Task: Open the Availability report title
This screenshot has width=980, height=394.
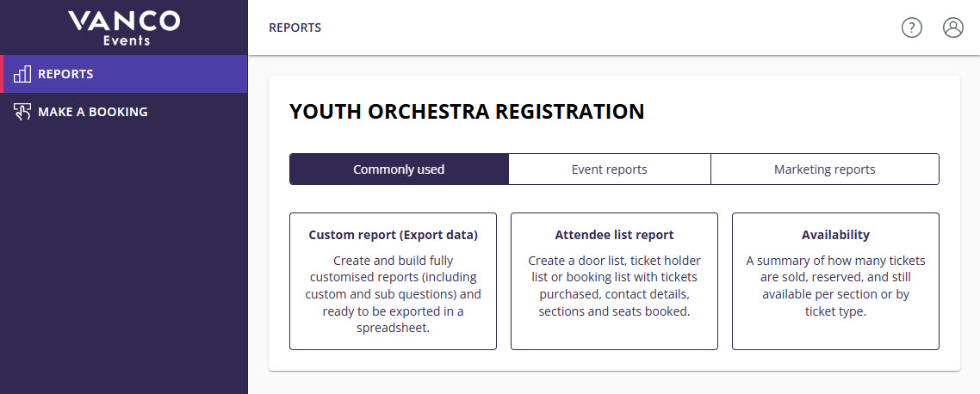Action: (835, 235)
